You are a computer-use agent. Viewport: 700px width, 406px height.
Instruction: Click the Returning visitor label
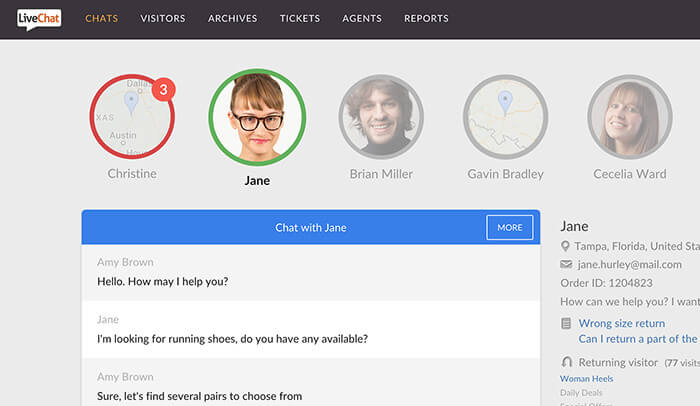tap(618, 362)
